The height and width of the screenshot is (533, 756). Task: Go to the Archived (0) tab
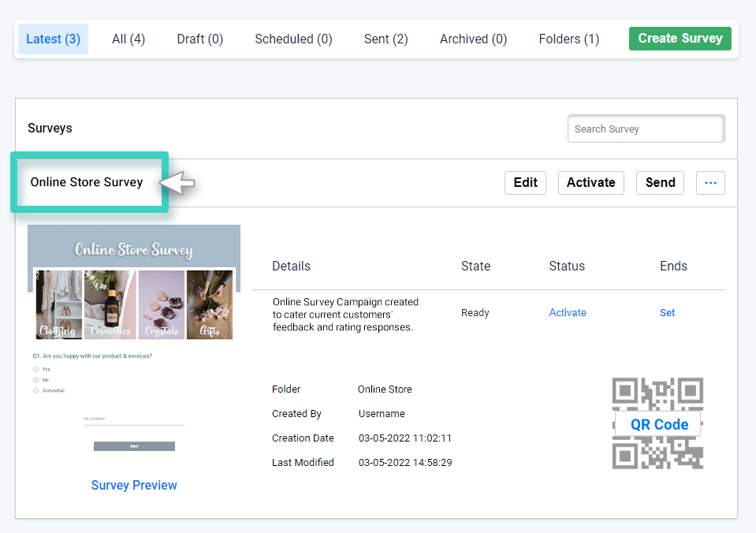pyautogui.click(x=473, y=39)
